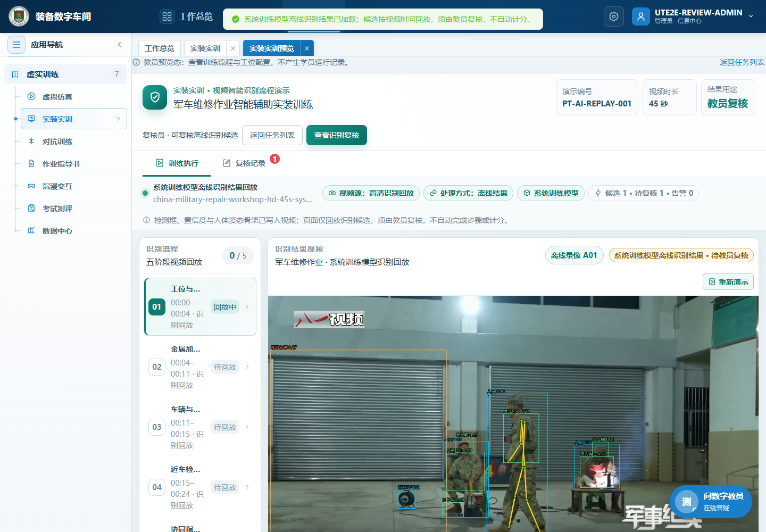Click the 工作总览 header navigation item
766x532 pixels.
(x=187, y=16)
